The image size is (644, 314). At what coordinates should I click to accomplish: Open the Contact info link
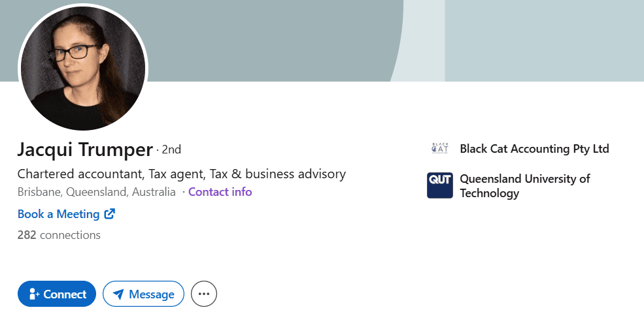(220, 192)
